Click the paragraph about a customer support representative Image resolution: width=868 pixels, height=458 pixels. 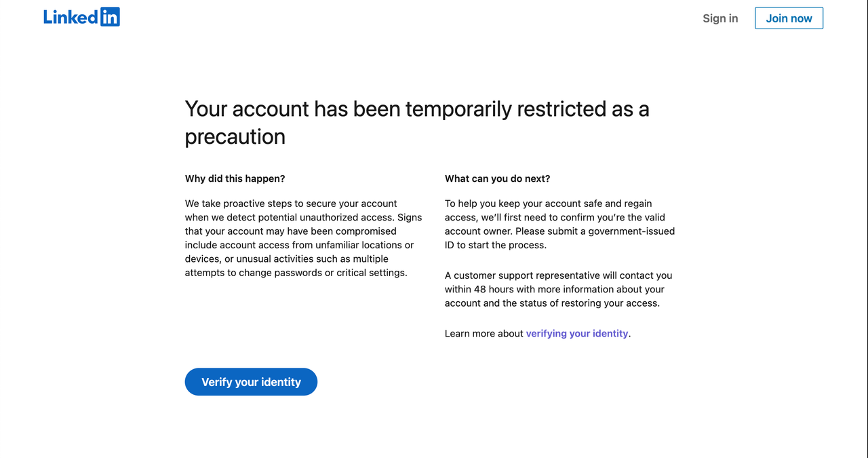click(x=558, y=289)
